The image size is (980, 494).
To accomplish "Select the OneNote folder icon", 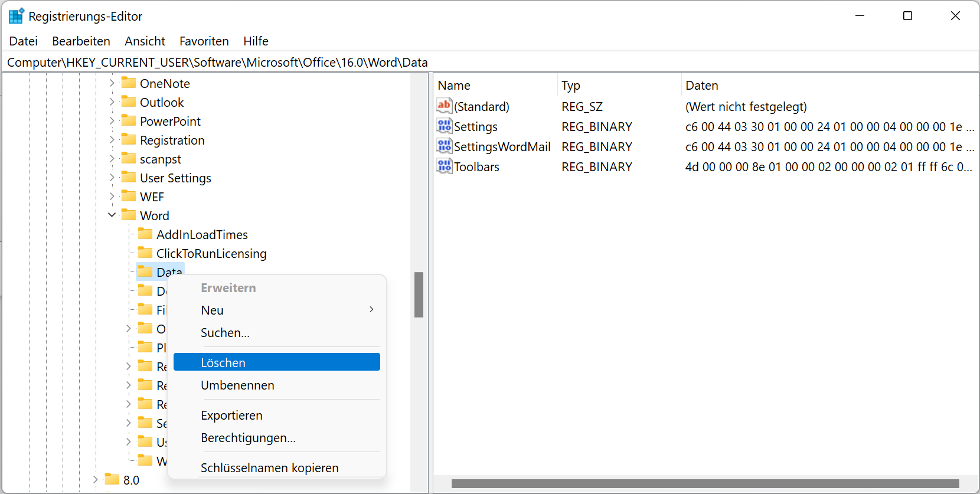I will coord(129,83).
